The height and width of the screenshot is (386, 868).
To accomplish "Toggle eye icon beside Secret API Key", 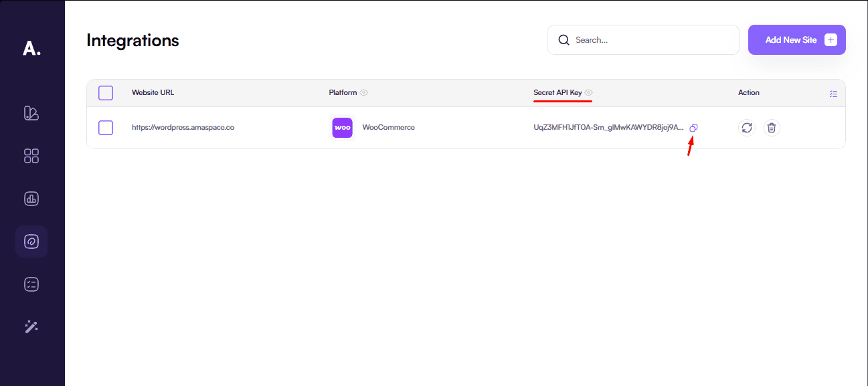I will coord(589,93).
